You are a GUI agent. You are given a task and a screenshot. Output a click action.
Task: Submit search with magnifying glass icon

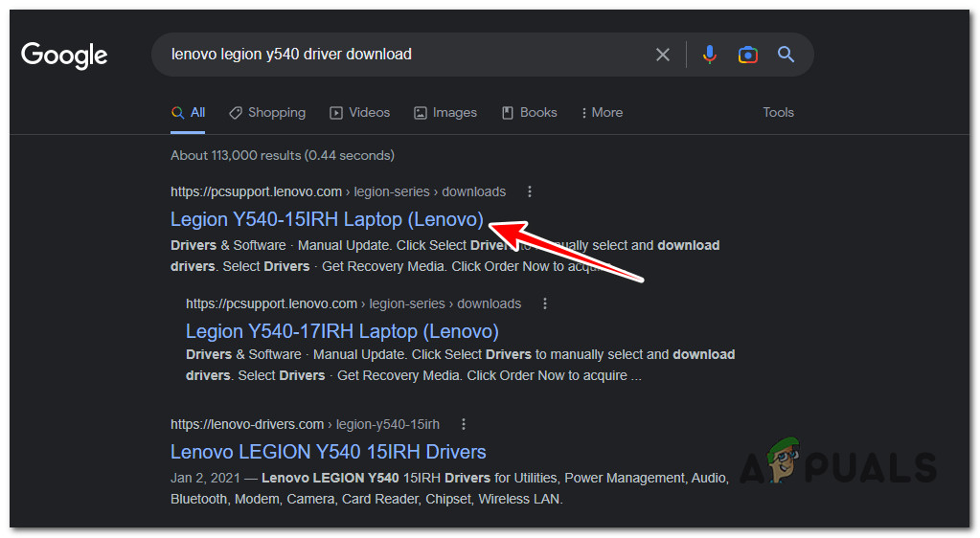(786, 55)
